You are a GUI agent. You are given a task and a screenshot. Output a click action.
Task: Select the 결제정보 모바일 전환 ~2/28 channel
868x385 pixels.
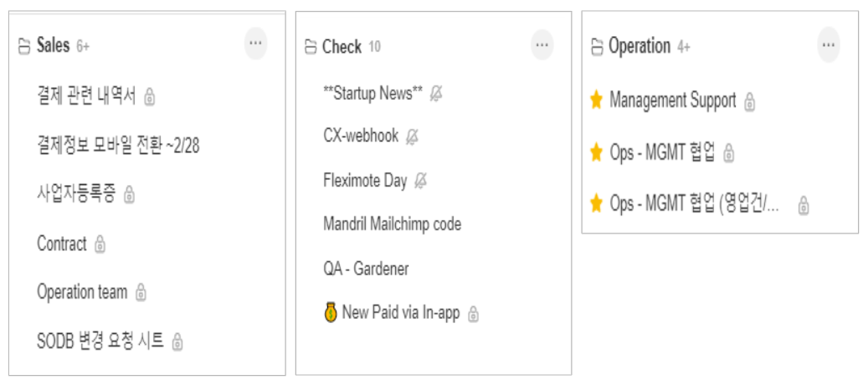pos(118,146)
